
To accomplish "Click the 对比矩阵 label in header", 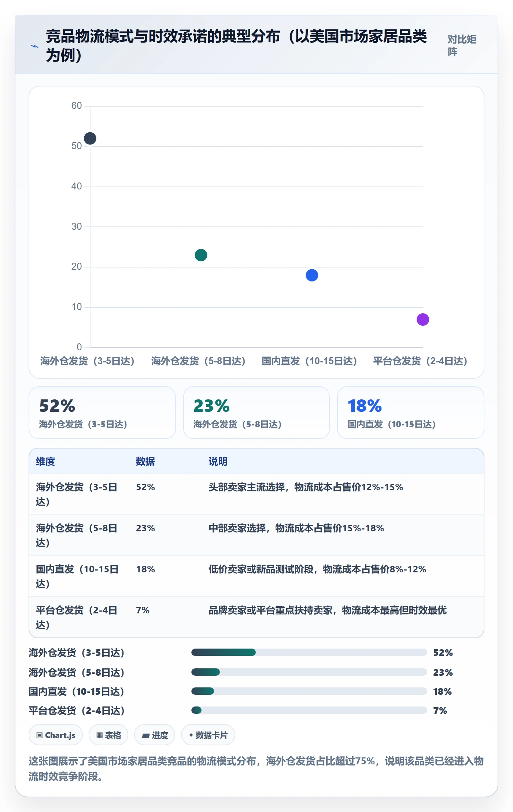I will (462, 45).
